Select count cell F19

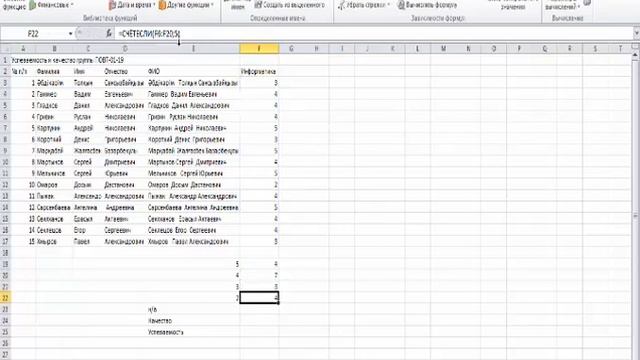pos(259,264)
